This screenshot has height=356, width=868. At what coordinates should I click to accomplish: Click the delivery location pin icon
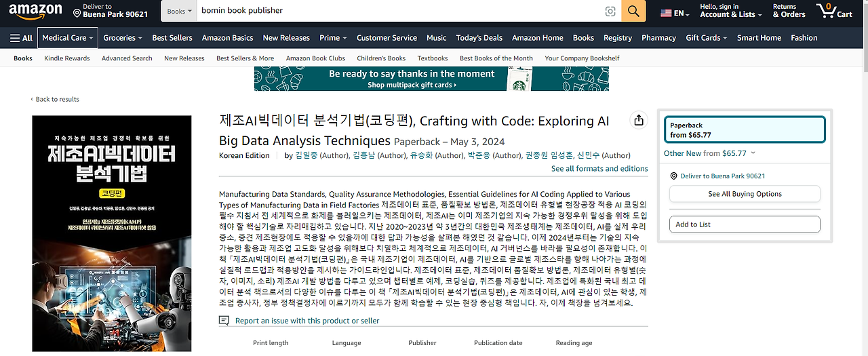click(77, 14)
